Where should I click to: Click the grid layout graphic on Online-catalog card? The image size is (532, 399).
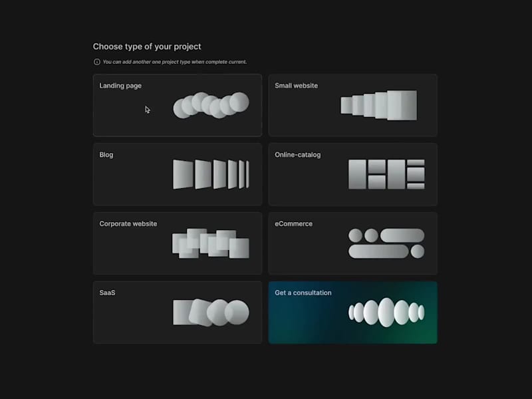tap(386, 174)
